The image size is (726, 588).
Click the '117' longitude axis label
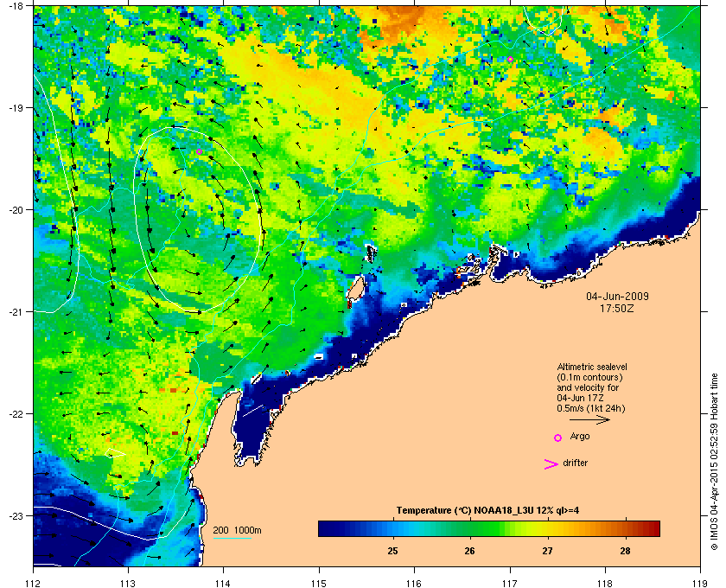click(510, 584)
